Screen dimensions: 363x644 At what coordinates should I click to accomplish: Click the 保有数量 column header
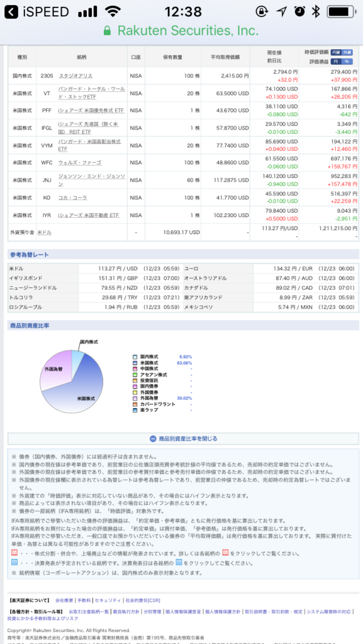pyautogui.click(x=172, y=57)
